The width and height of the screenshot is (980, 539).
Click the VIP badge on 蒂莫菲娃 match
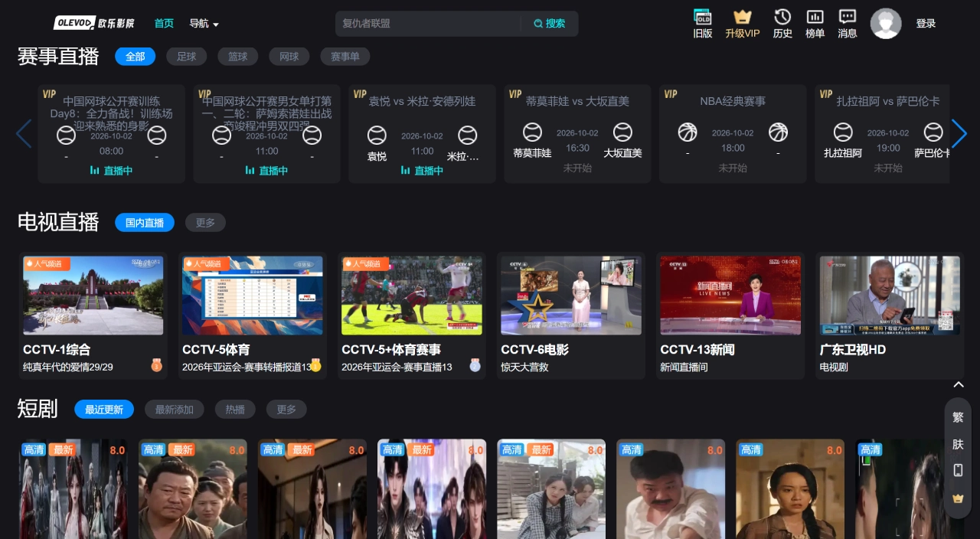(x=515, y=94)
